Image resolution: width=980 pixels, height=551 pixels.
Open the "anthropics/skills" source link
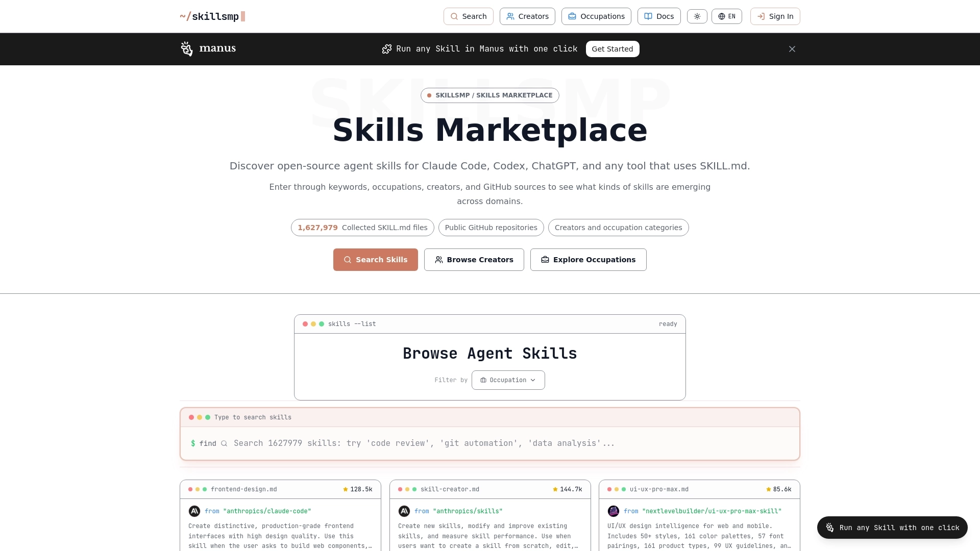click(468, 511)
